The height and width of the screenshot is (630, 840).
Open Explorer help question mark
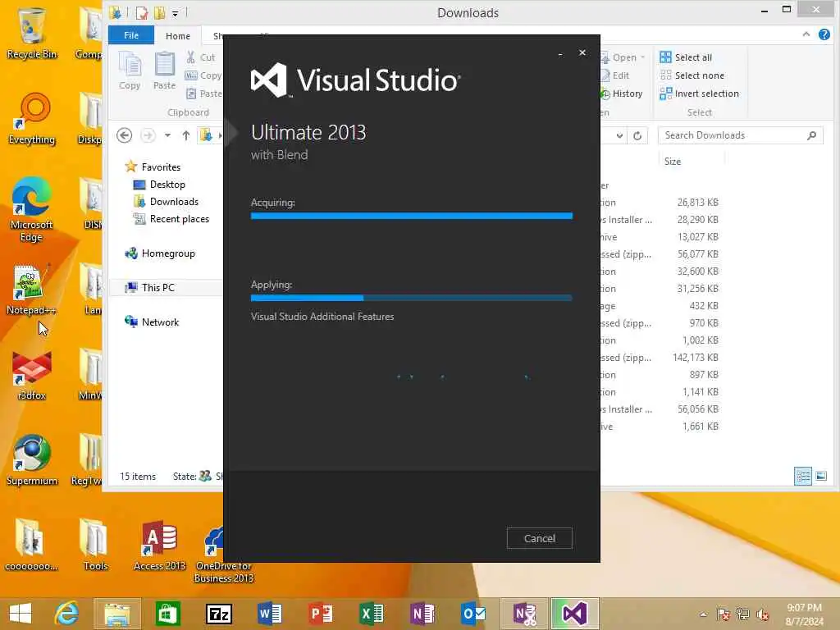824,34
